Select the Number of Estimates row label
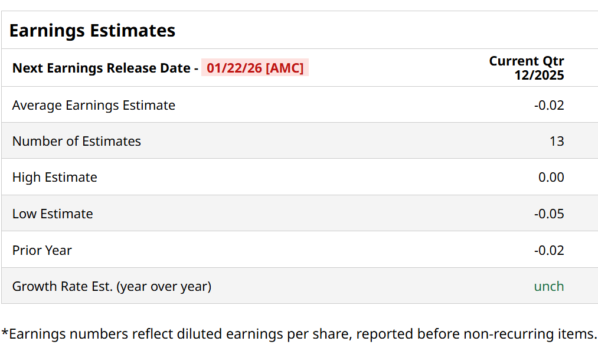 tap(76, 142)
